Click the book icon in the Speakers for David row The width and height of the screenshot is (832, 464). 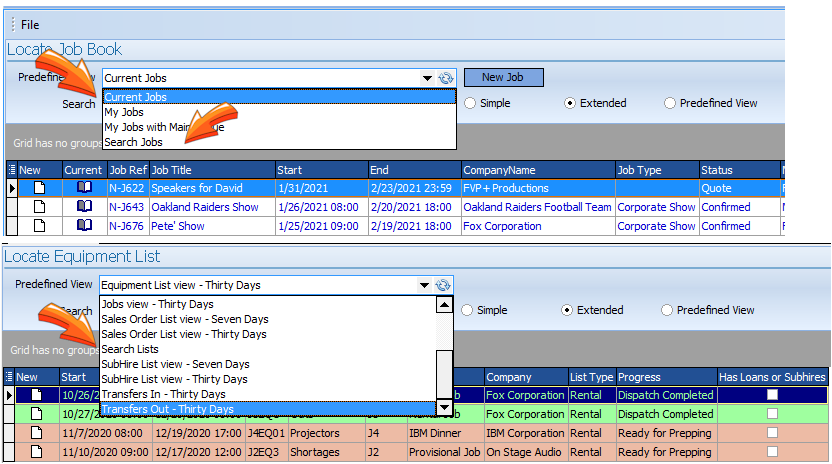[x=84, y=188]
